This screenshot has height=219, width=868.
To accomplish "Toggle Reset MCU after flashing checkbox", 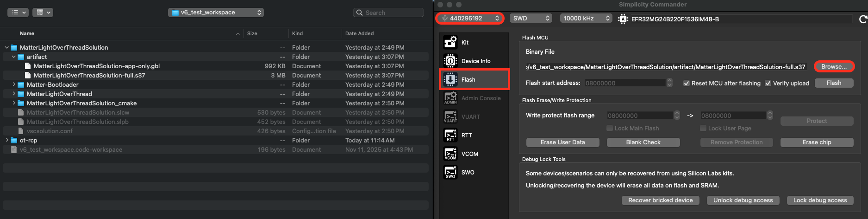I will [x=687, y=83].
